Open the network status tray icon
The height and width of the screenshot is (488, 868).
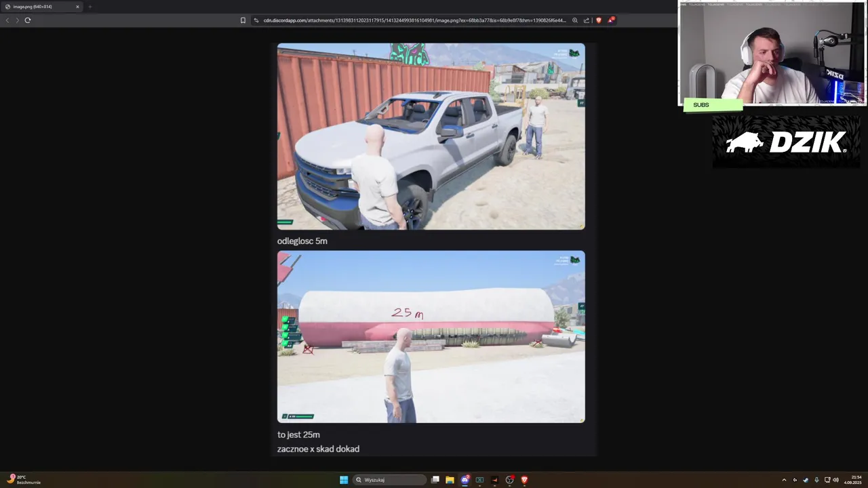(827, 480)
